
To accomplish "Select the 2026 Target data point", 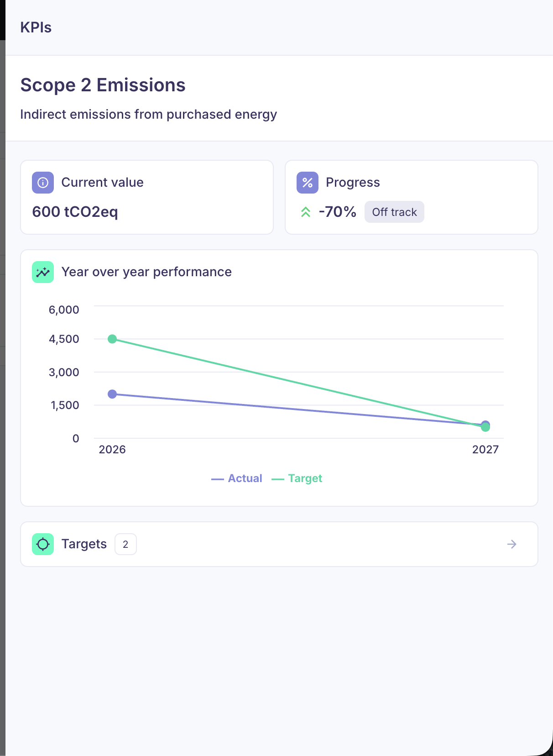I will click(x=112, y=339).
